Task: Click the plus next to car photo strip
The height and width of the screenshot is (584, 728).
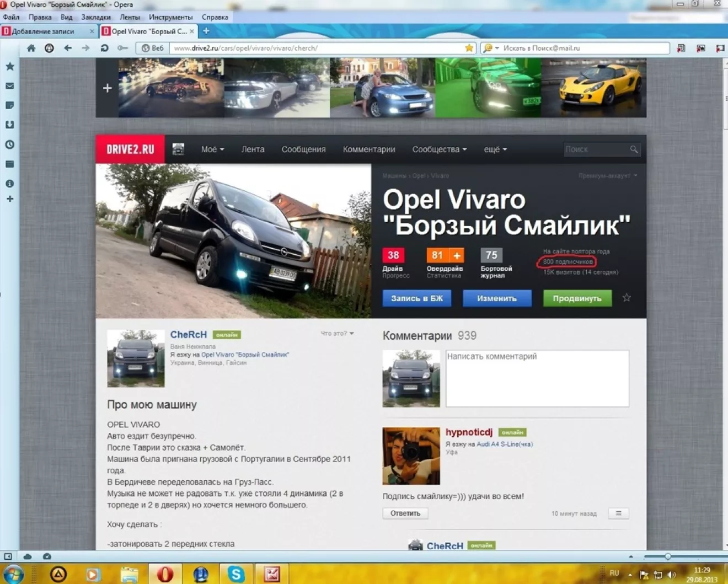Action: (x=107, y=88)
